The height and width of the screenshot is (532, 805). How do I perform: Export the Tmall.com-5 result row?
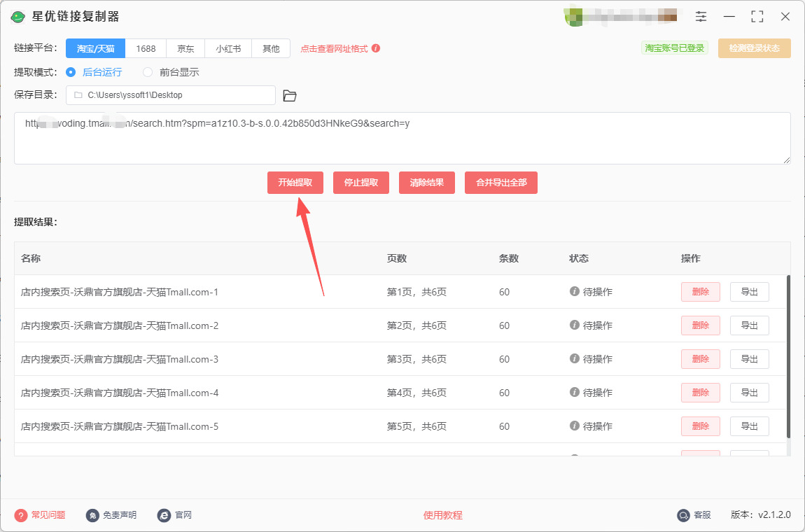tap(750, 427)
